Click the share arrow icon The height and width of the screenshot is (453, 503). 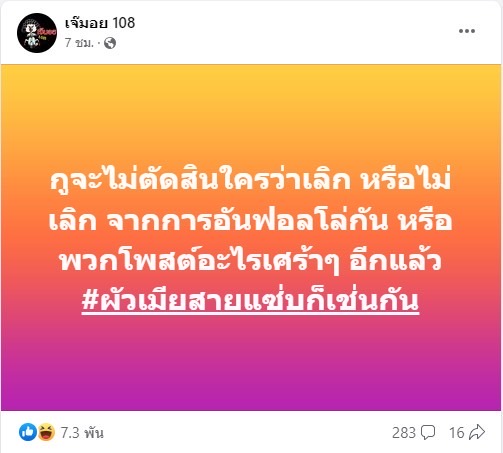click(x=477, y=432)
